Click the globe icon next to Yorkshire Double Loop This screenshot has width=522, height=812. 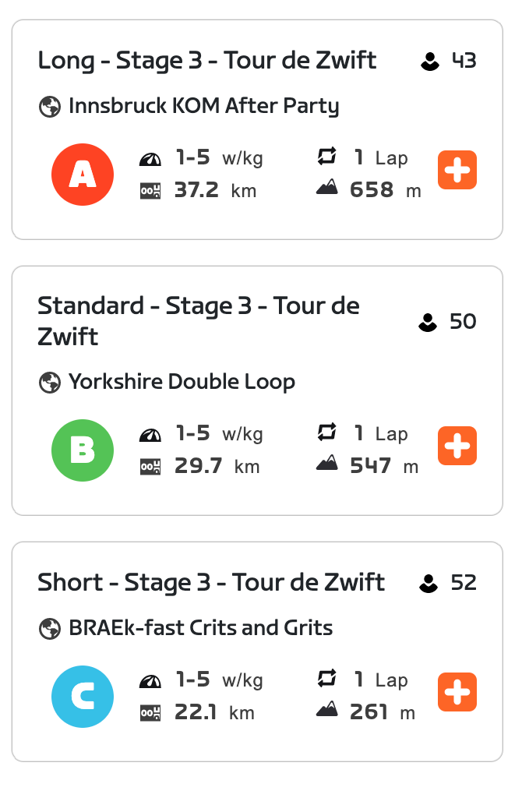(x=50, y=383)
